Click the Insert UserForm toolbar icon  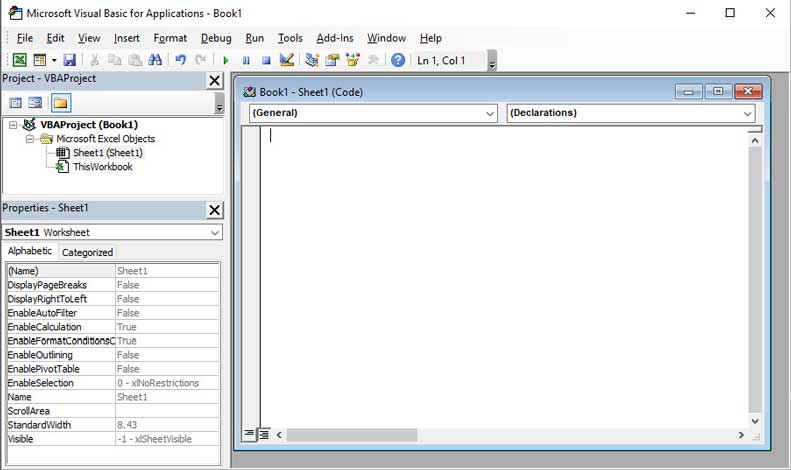(x=39, y=60)
